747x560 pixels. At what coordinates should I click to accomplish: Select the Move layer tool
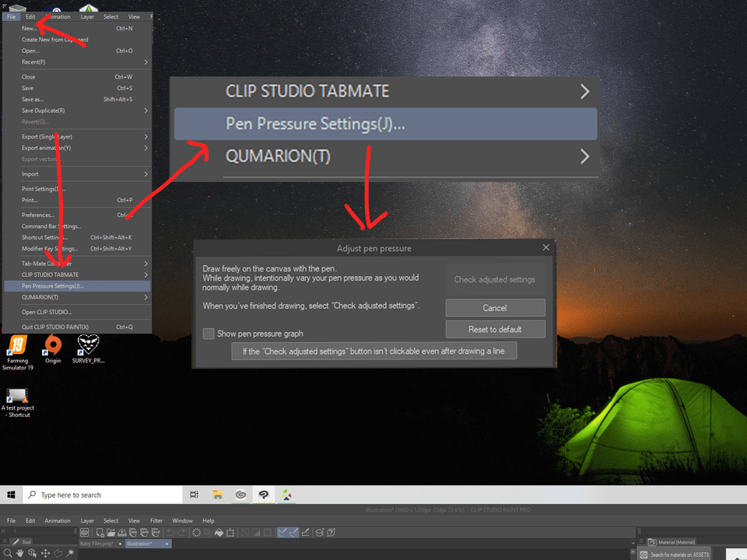coord(45,553)
